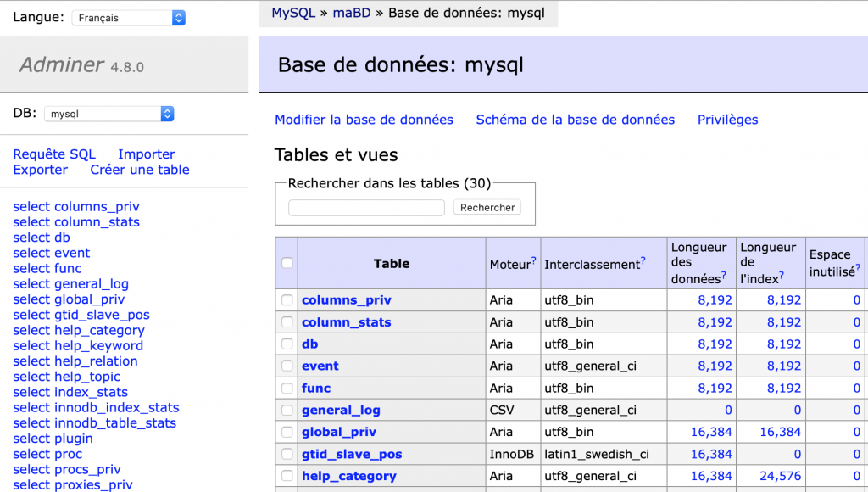
Task: Go to the Privilèges page
Action: pyautogui.click(x=727, y=120)
